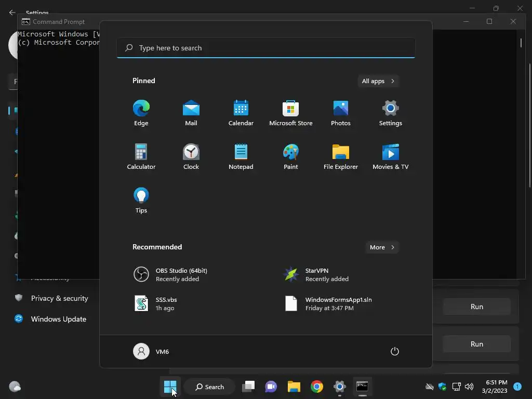The width and height of the screenshot is (532, 399).
Task: Launch the Mail app
Action: pyautogui.click(x=191, y=113)
